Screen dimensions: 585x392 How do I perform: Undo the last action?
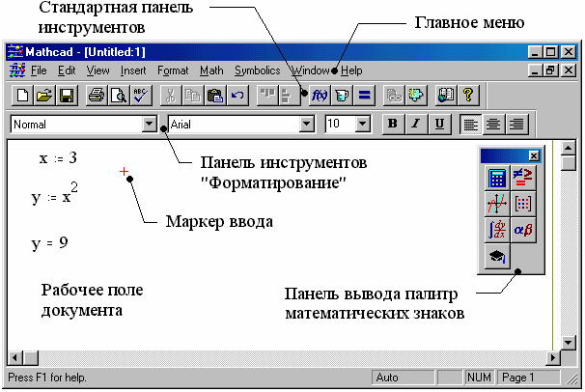237,96
